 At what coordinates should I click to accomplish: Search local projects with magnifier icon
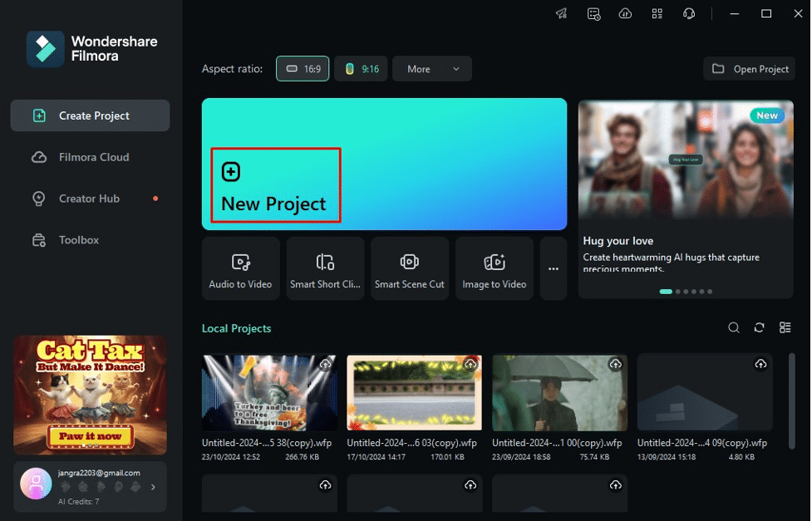click(734, 328)
